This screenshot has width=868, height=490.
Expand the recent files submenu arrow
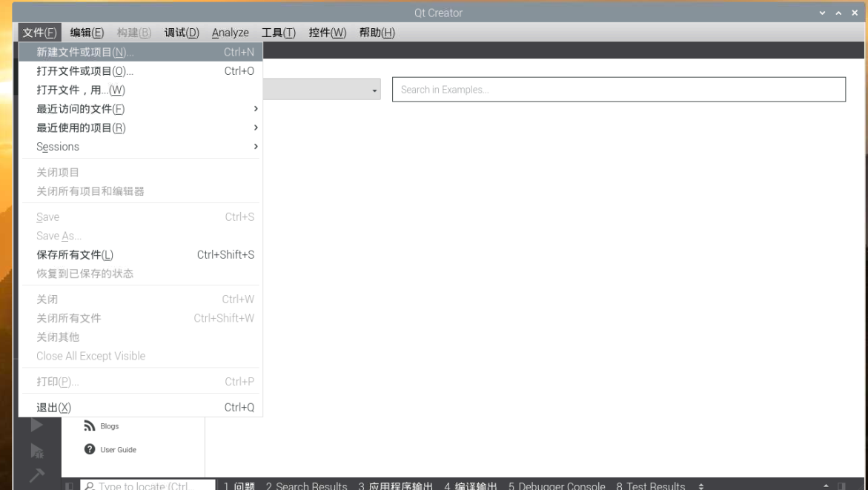[255, 108]
